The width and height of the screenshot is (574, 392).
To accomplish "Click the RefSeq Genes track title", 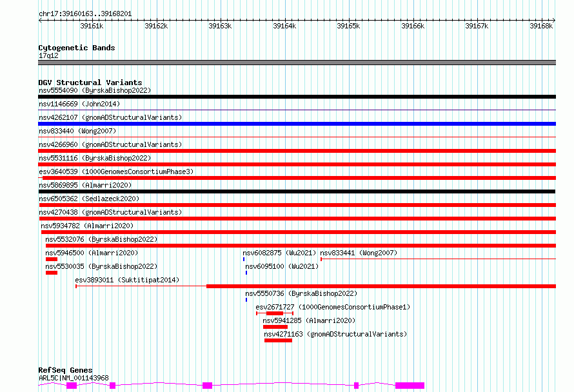I will pos(65,370).
